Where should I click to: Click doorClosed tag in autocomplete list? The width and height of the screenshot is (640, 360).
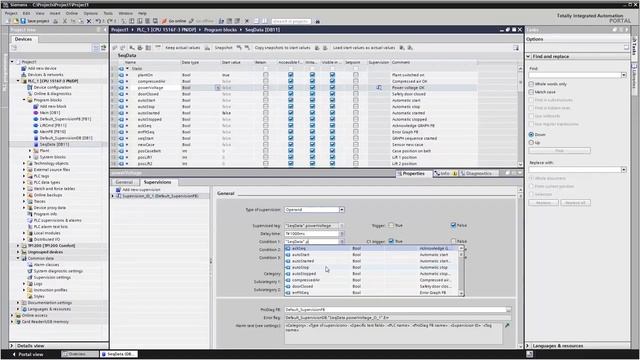click(302, 286)
